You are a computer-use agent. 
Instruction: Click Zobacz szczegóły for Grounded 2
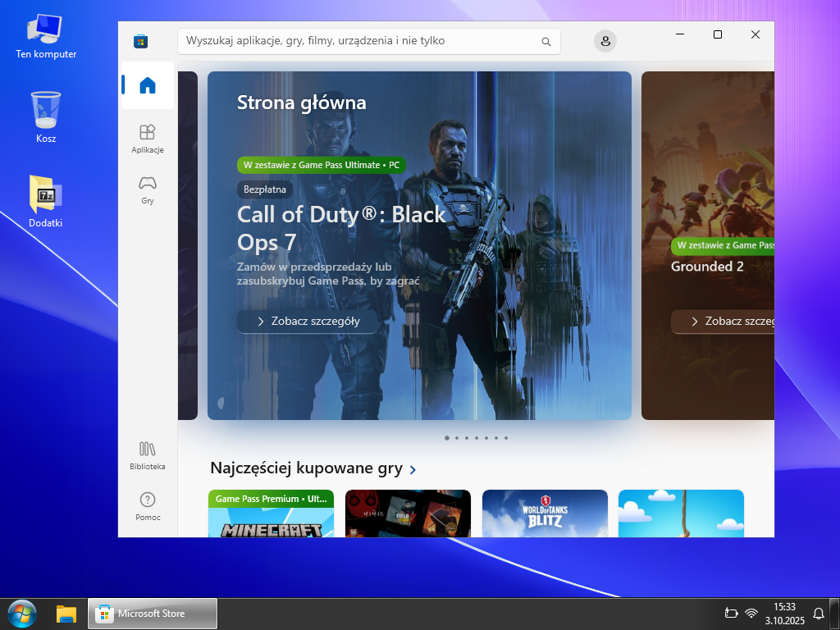(722, 322)
